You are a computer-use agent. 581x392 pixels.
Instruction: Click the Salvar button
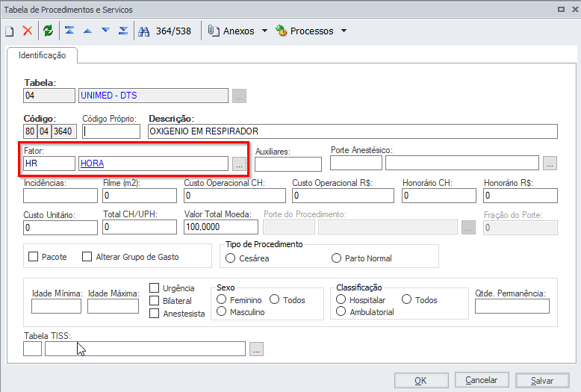pos(542,381)
